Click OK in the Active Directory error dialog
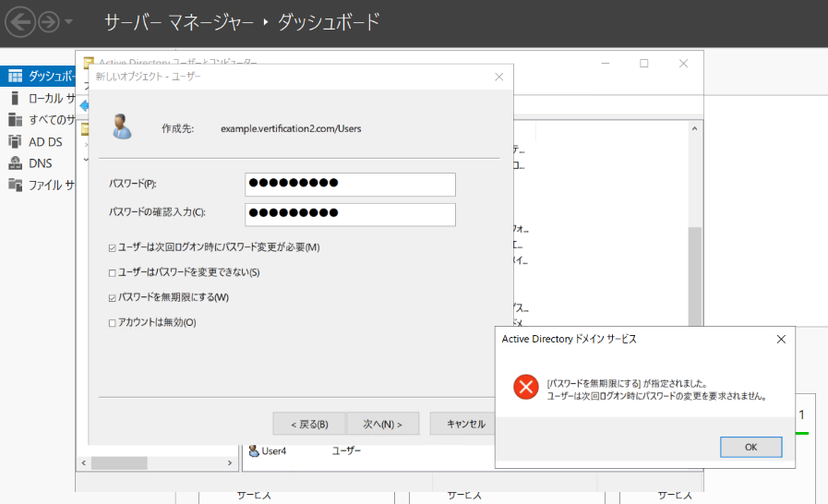This screenshot has width=828, height=504. [x=750, y=447]
